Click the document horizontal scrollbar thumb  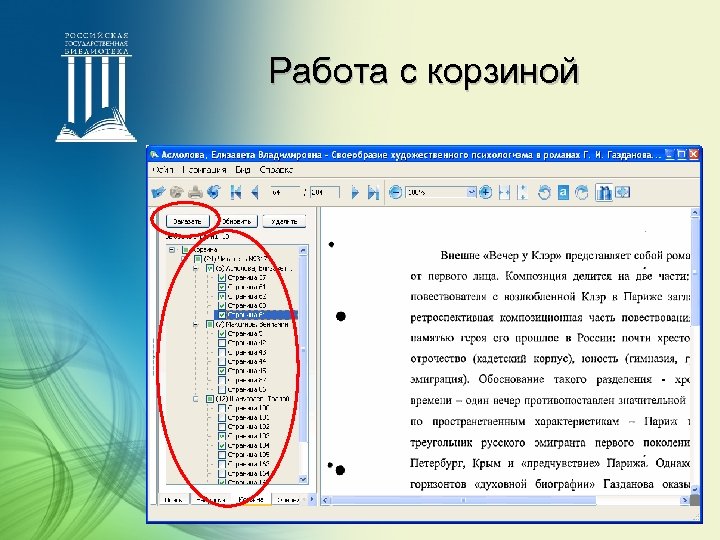pyautogui.click(x=463, y=500)
